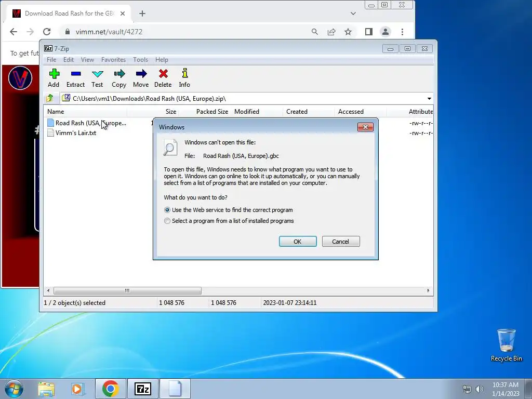Open Chrome profile avatar
This screenshot has height=399, width=532.
[x=385, y=32]
